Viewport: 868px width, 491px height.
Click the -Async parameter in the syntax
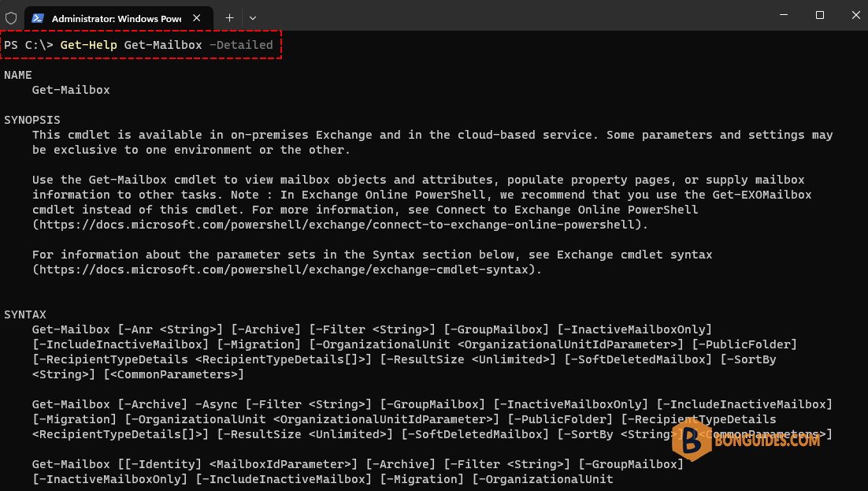[216, 404]
